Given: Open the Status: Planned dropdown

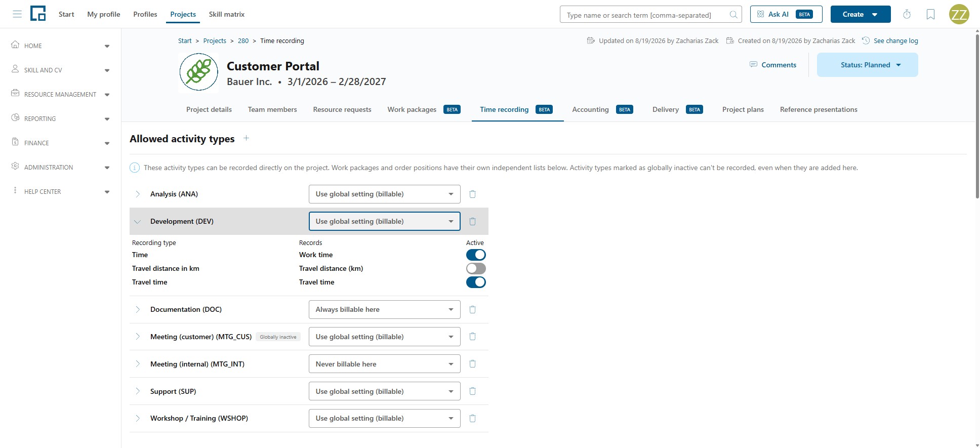Looking at the screenshot, I should click(867, 65).
